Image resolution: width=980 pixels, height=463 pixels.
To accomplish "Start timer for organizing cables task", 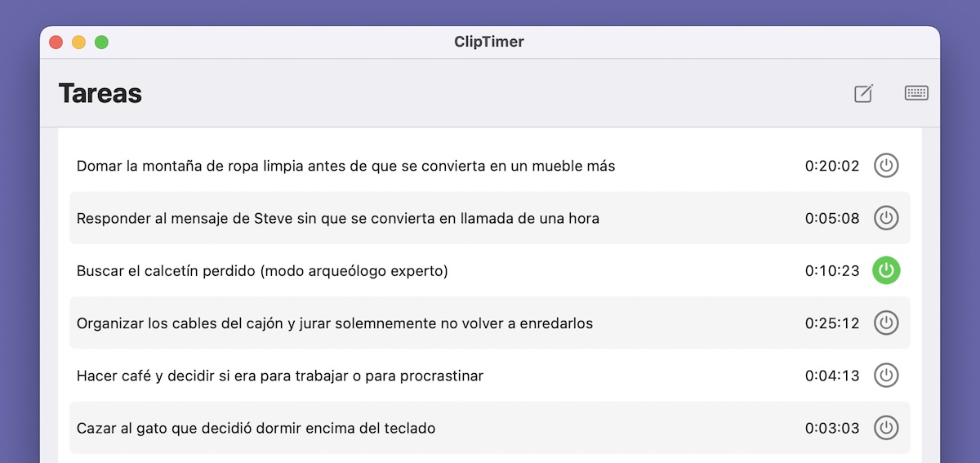I will point(886,323).
